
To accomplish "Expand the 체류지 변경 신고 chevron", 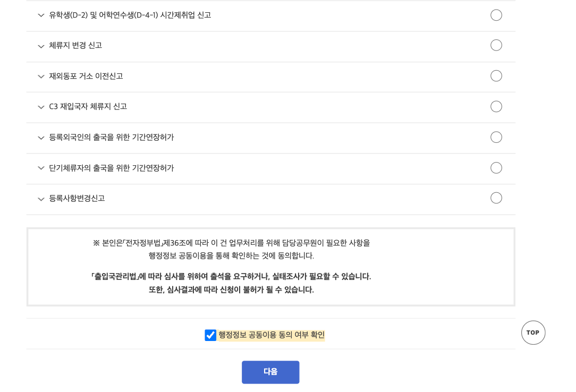I will click(x=41, y=46).
